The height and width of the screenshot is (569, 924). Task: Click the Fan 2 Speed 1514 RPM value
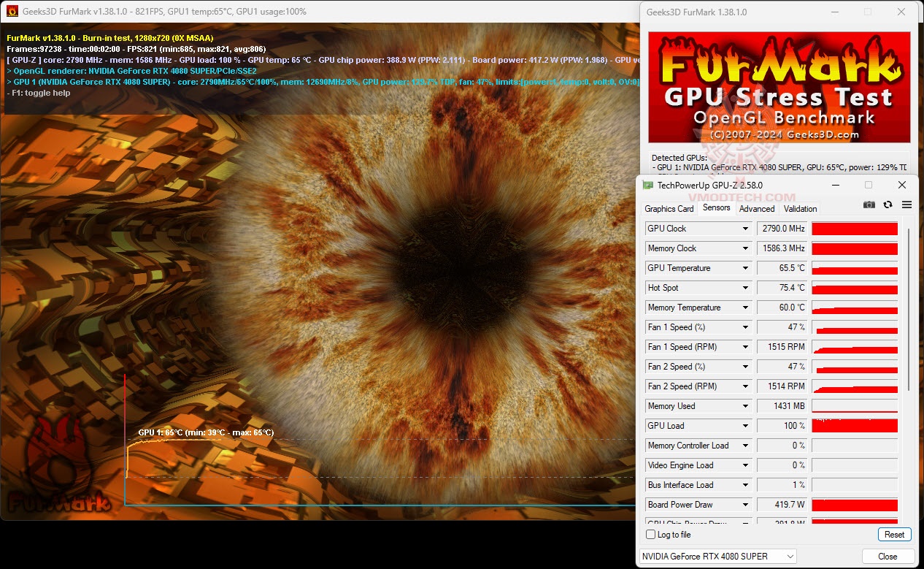[x=782, y=386]
